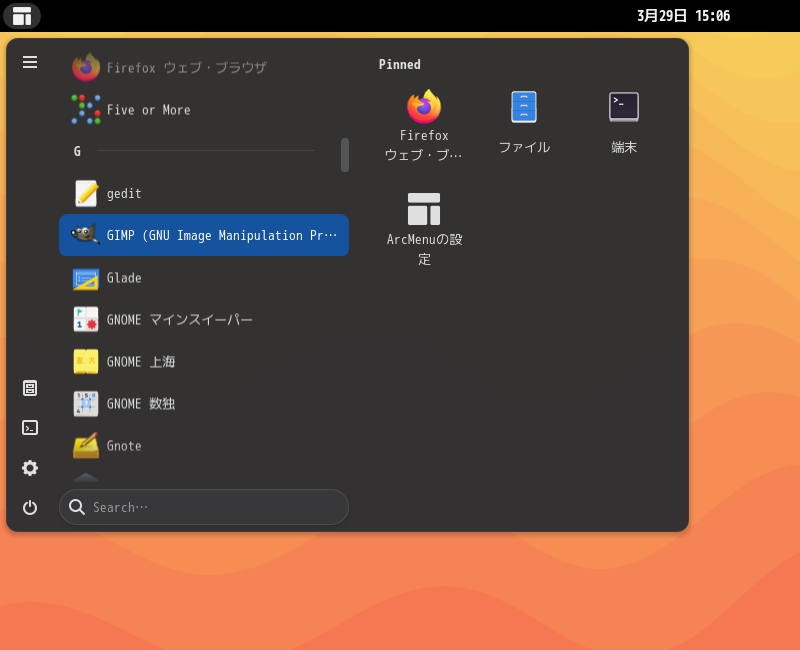
Task: Open GNOME 数独 sudoku game
Action: [204, 404]
